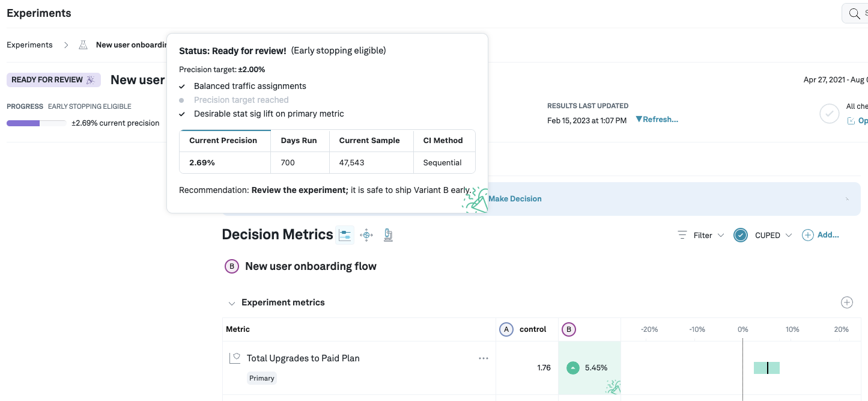Open the CUPED dropdown arrow
This screenshot has height=401, width=868.
789,235
